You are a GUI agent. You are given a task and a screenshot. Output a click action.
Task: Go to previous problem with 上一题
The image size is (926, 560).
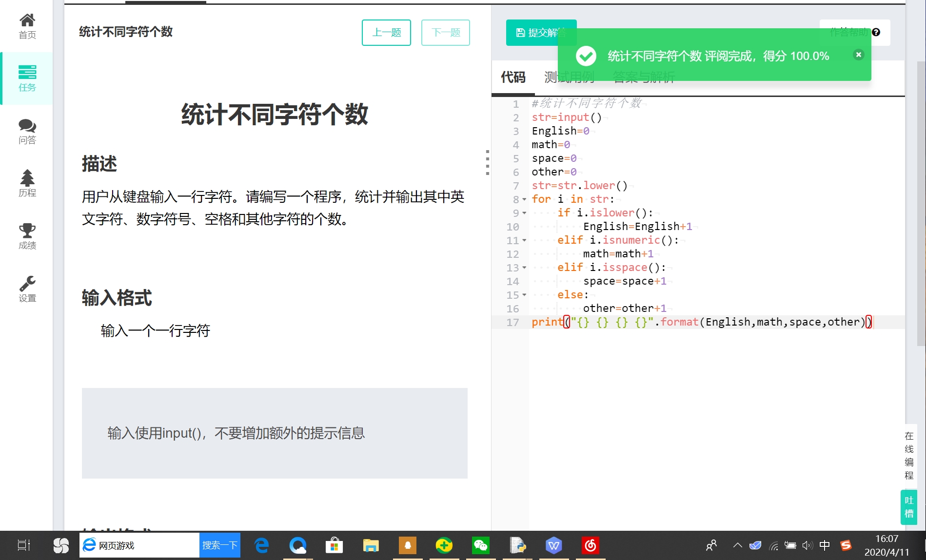(386, 33)
